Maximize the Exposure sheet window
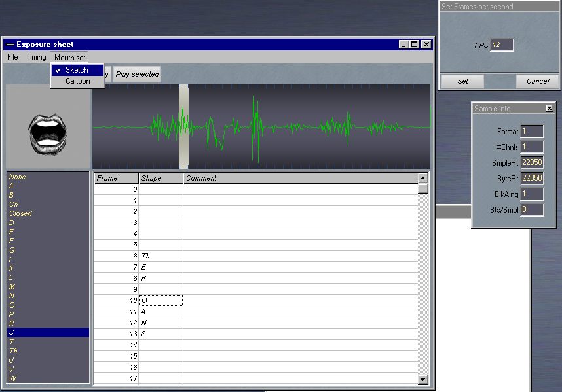The height and width of the screenshot is (392, 562). click(x=414, y=45)
